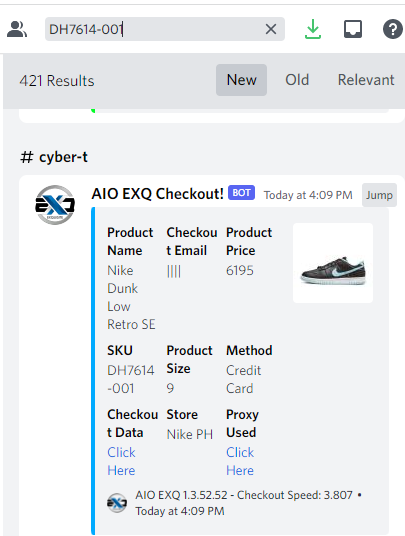Open the member list icon
This screenshot has height=536, width=405.
17,29
